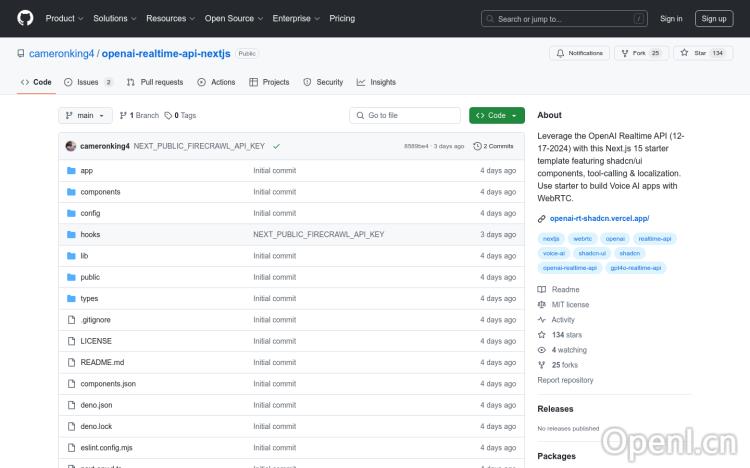
Task: Switch to the Pull requests tab
Action: [x=155, y=82]
